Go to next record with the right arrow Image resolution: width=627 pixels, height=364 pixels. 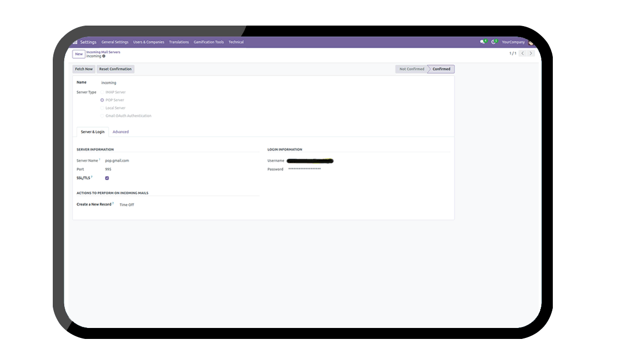pos(531,53)
